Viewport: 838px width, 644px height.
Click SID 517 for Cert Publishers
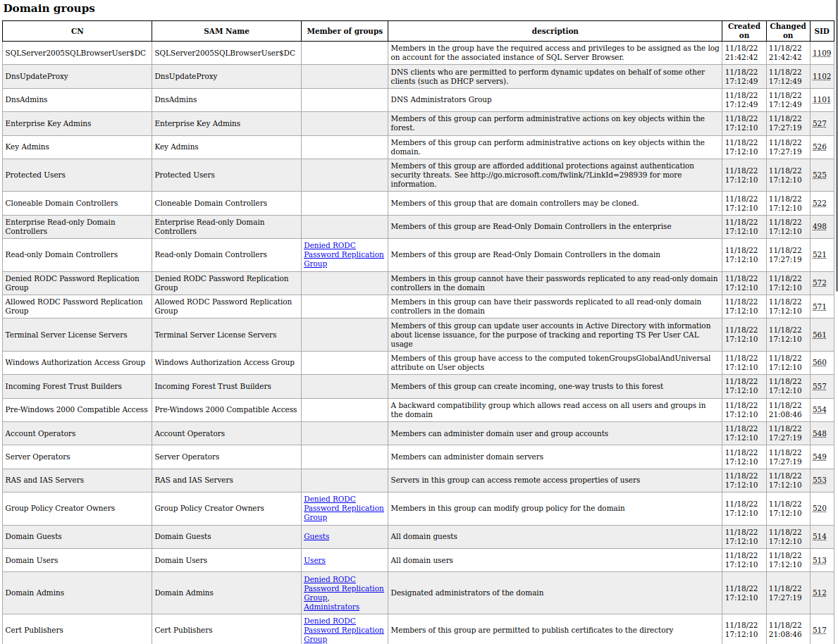pos(819,631)
